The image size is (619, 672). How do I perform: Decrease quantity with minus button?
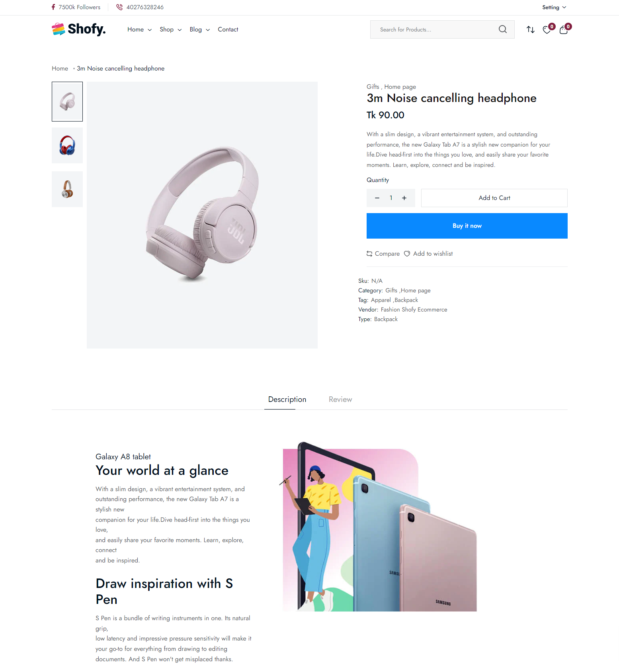point(377,198)
